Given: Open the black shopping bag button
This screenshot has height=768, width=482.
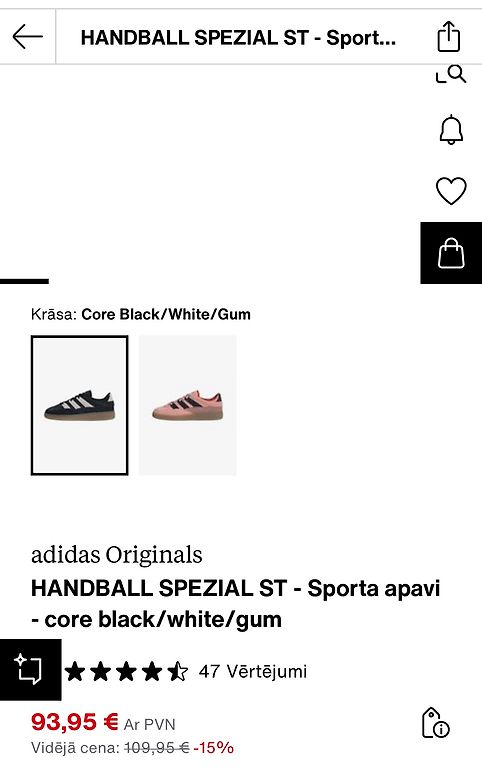Looking at the screenshot, I should [x=451, y=253].
